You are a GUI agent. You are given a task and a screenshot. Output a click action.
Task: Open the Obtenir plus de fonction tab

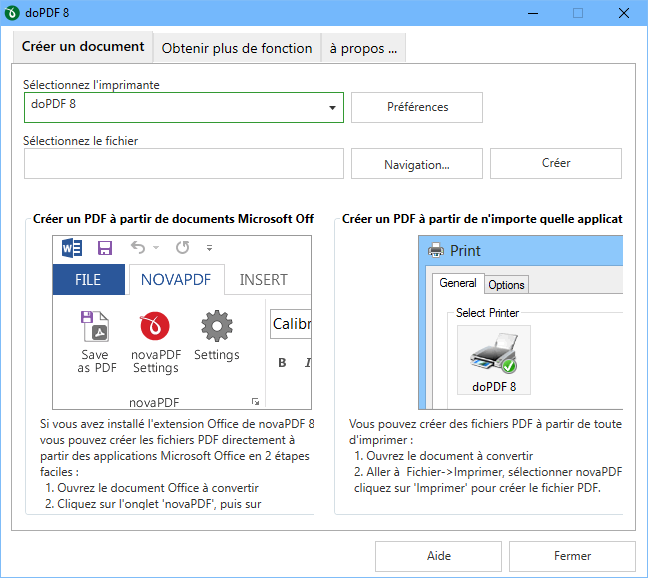coord(237,48)
